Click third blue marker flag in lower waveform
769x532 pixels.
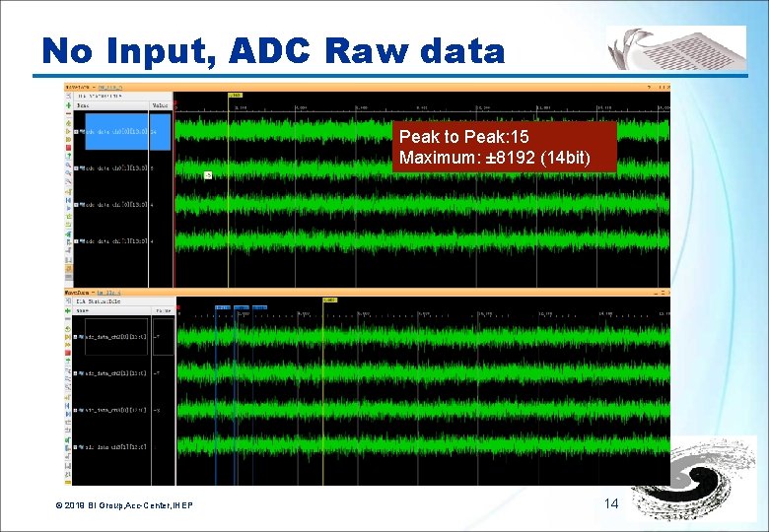point(259,307)
